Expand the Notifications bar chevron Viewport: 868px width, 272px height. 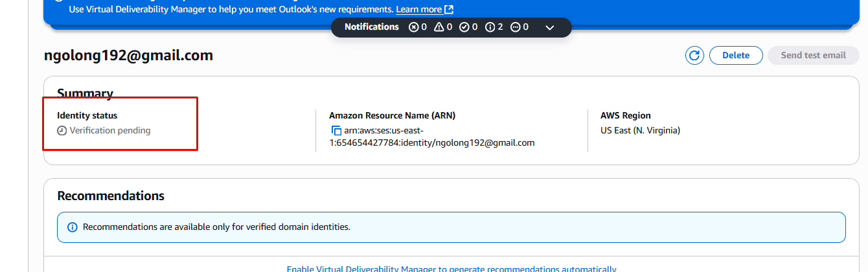[550, 27]
